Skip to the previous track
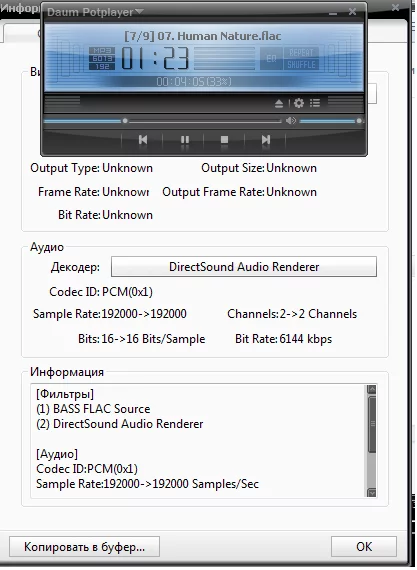 (x=143, y=140)
